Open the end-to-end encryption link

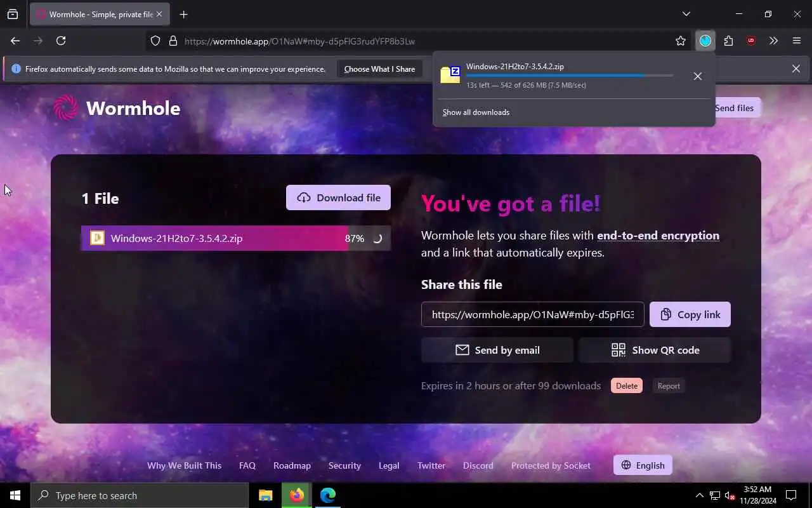tap(658, 236)
